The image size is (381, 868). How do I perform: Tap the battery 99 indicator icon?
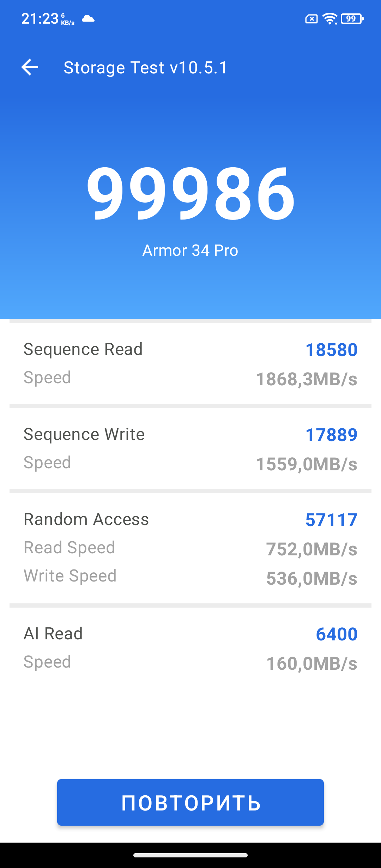click(352, 19)
